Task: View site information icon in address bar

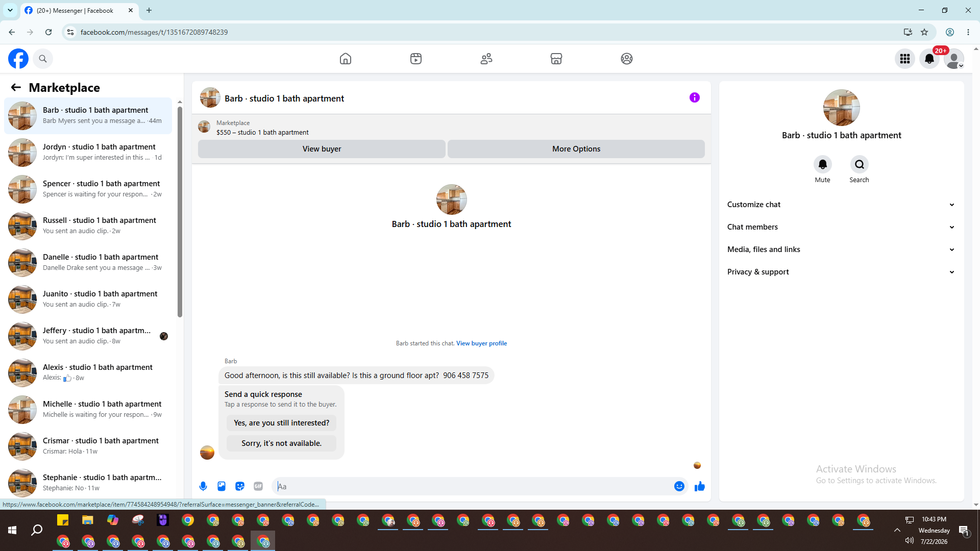Action: pyautogui.click(x=70, y=32)
